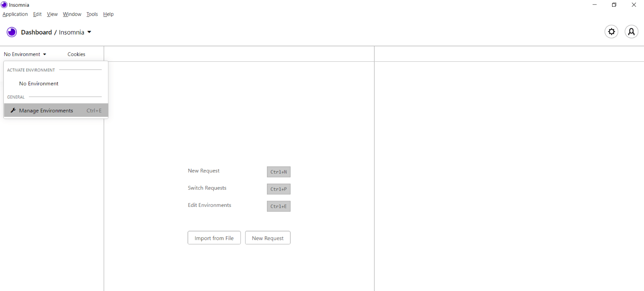Click the Import from File button
The height and width of the screenshot is (291, 644).
(214, 238)
